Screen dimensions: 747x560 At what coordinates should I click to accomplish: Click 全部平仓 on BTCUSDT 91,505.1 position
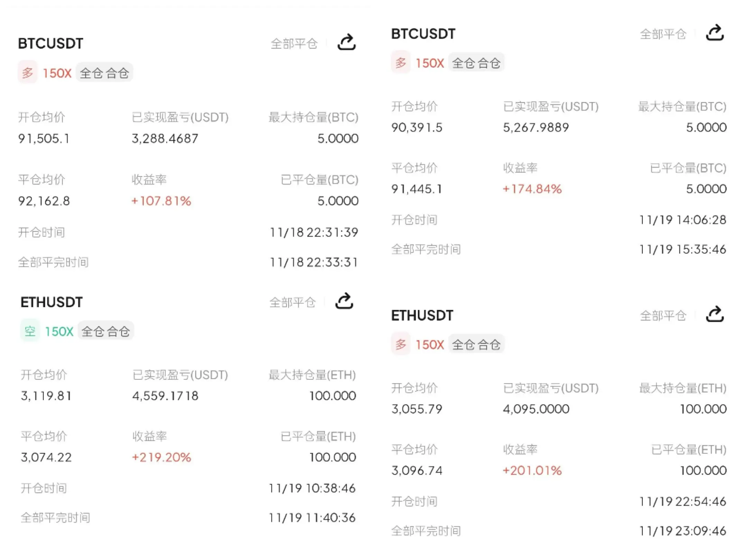294,44
